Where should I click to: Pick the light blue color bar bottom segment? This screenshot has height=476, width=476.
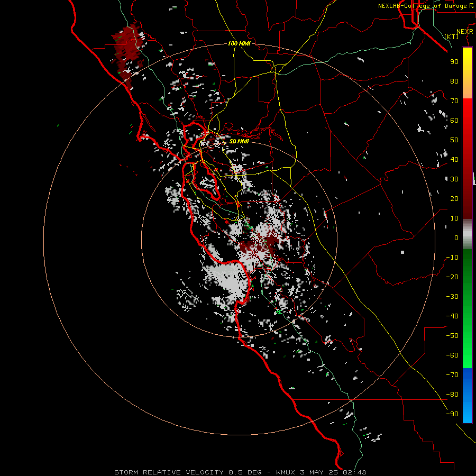[467, 410]
